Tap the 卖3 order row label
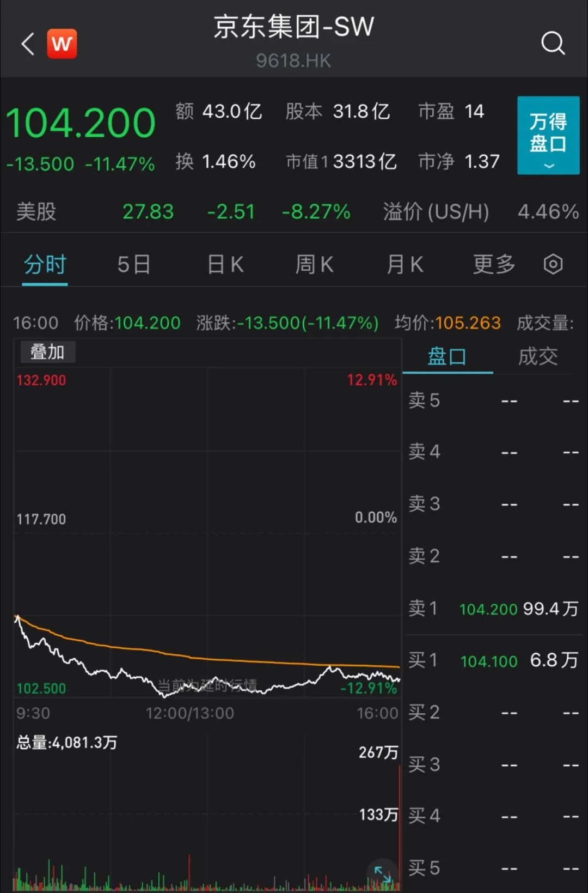 [424, 503]
